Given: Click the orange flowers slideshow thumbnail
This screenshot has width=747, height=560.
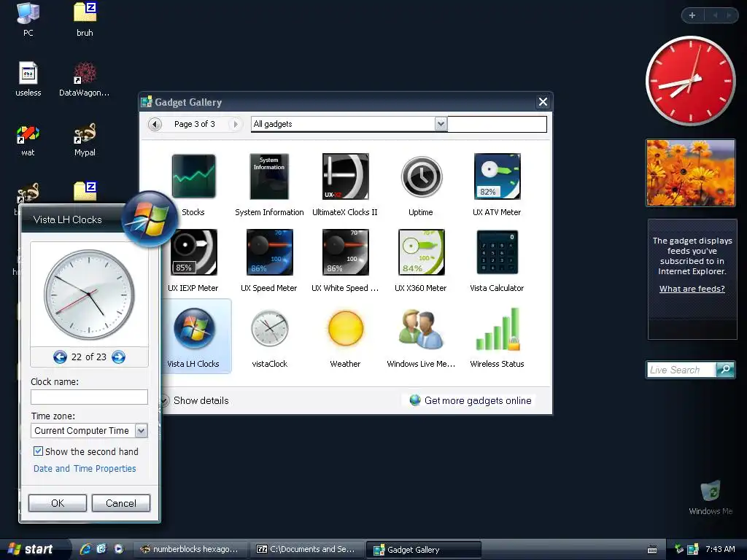Looking at the screenshot, I should [690, 173].
